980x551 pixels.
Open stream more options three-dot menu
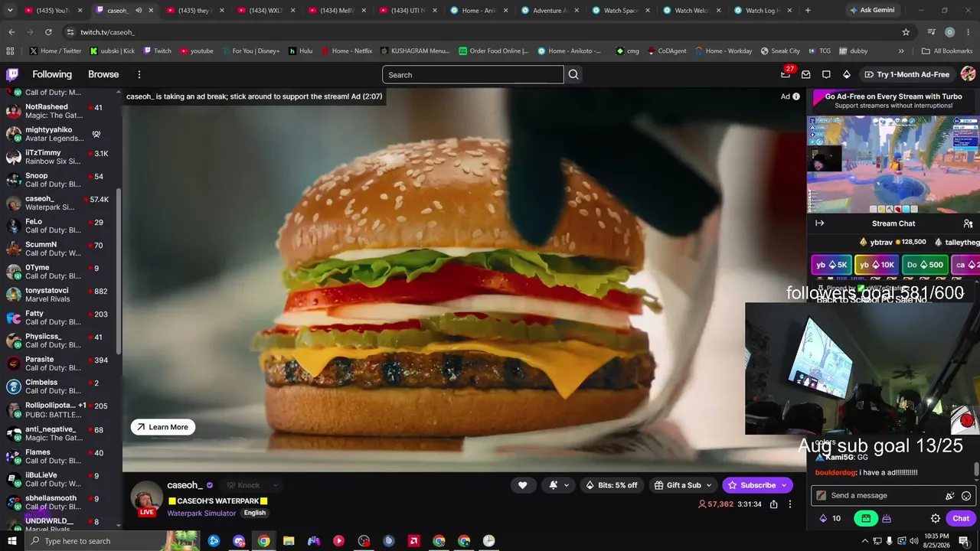pyautogui.click(x=790, y=504)
